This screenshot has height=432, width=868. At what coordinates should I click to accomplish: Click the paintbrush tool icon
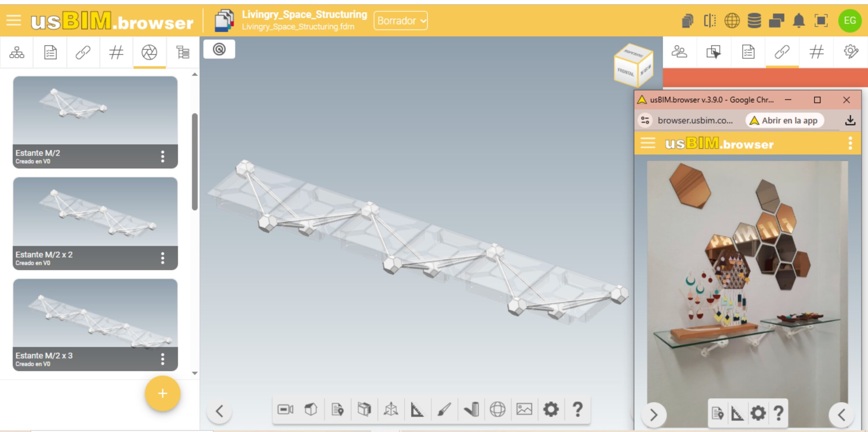tap(444, 409)
